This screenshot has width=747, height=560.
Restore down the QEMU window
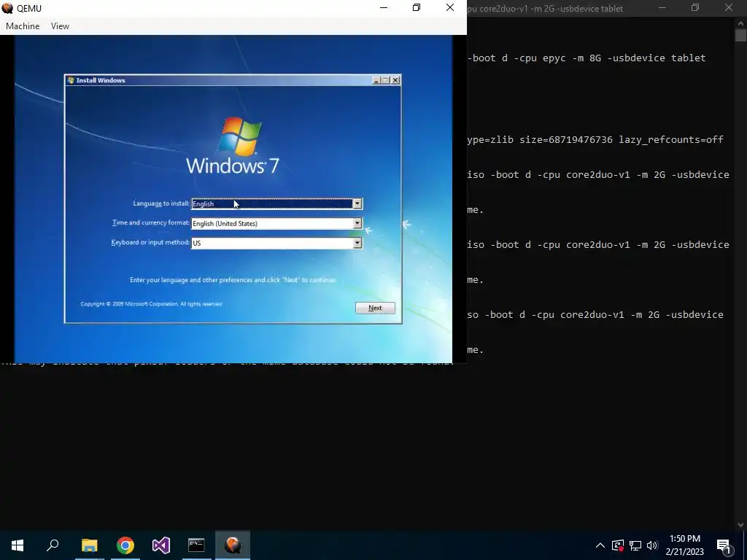coord(417,7)
